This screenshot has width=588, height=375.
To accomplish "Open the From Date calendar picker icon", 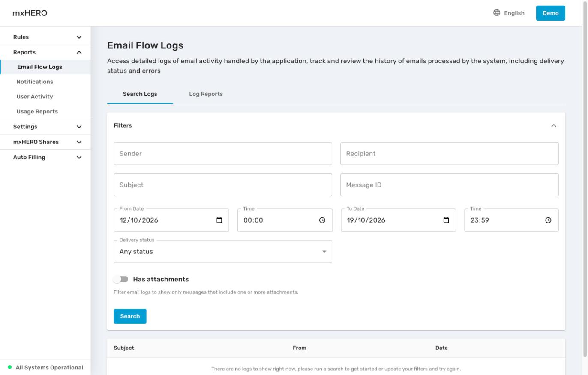I will tap(219, 220).
